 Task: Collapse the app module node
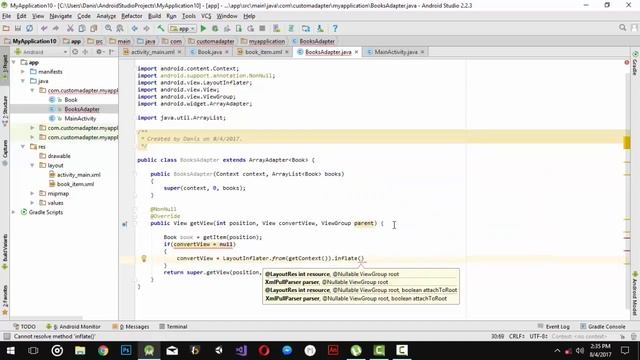[x=14, y=62]
